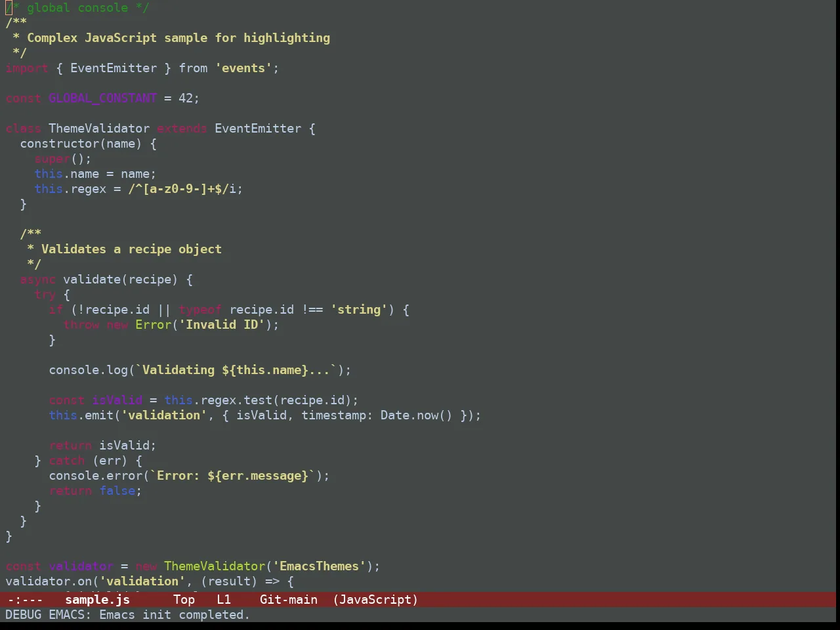Click the Top position indicator in mode line
The height and width of the screenshot is (630, 840).
[184, 599]
